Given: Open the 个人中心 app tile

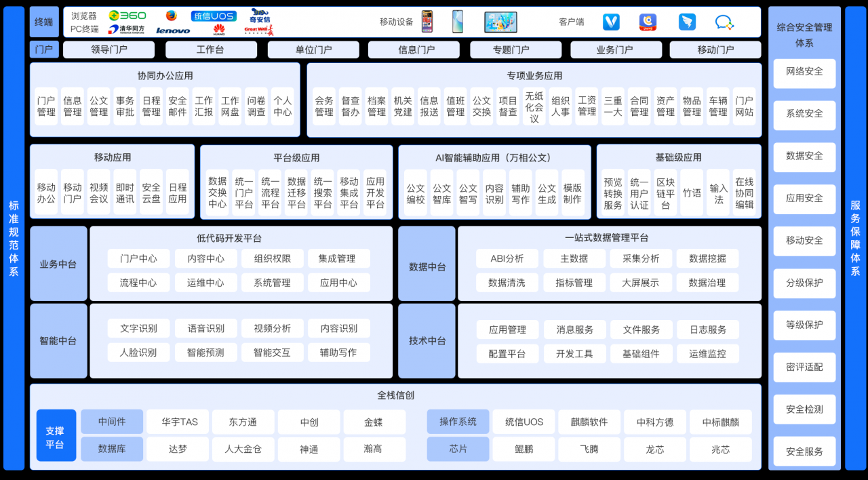Looking at the screenshot, I should [283, 106].
